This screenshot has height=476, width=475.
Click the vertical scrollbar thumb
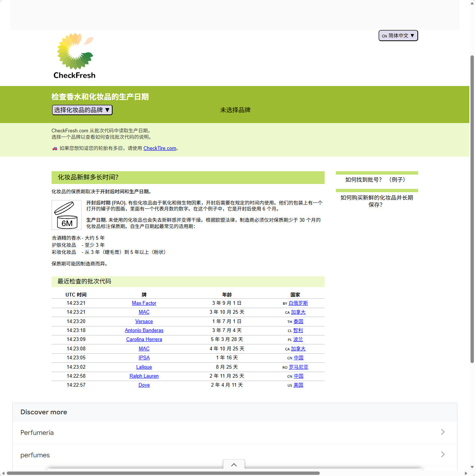[x=472, y=209]
